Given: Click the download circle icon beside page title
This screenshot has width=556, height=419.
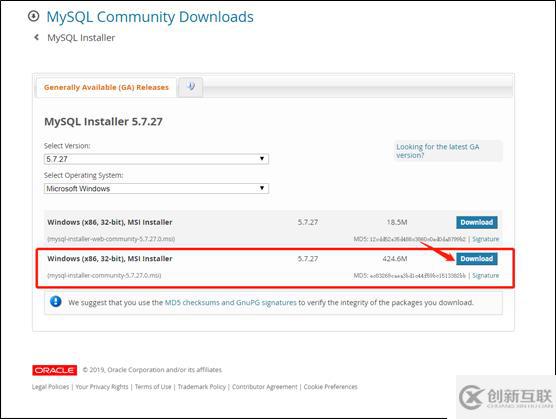Looking at the screenshot, I should (33, 16).
